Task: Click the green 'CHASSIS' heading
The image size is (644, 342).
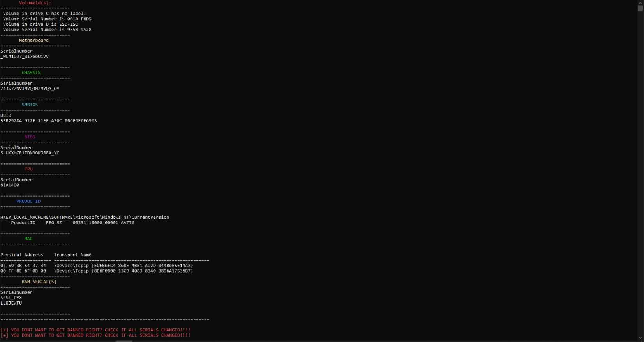Action: coord(31,73)
